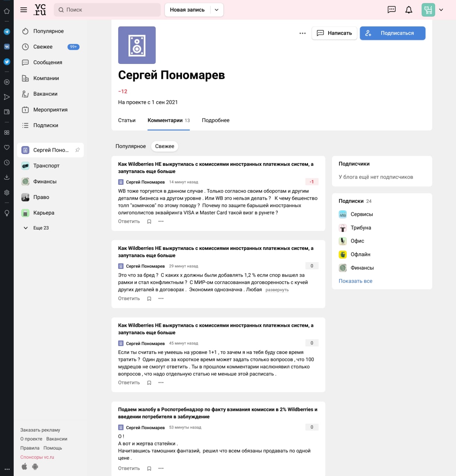
Task: Bookmark the 53 минуты назад comment
Action: coord(149,469)
